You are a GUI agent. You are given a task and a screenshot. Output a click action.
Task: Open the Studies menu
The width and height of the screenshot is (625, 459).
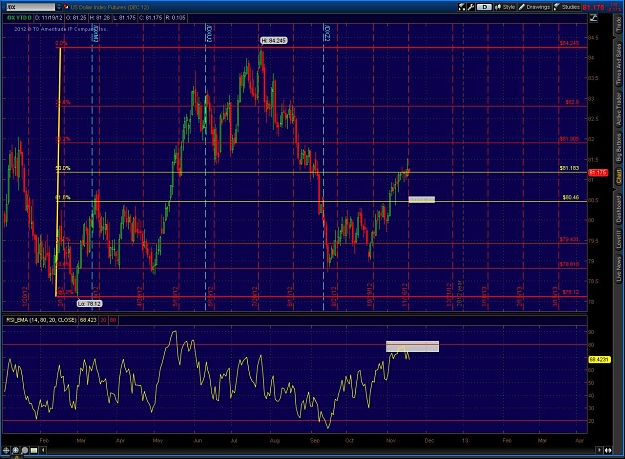[567, 7]
